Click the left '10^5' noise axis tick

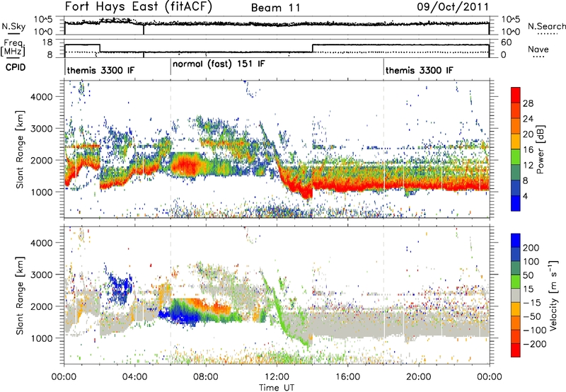pyautogui.click(x=43, y=19)
